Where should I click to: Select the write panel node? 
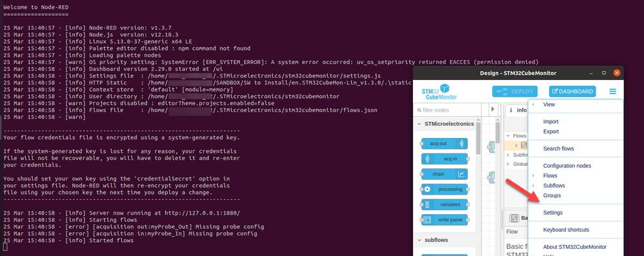[445, 219]
